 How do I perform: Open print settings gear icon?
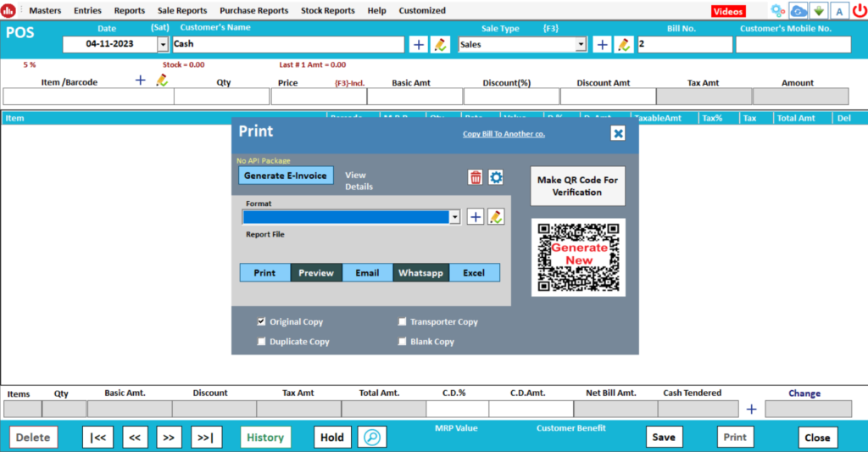pos(496,177)
